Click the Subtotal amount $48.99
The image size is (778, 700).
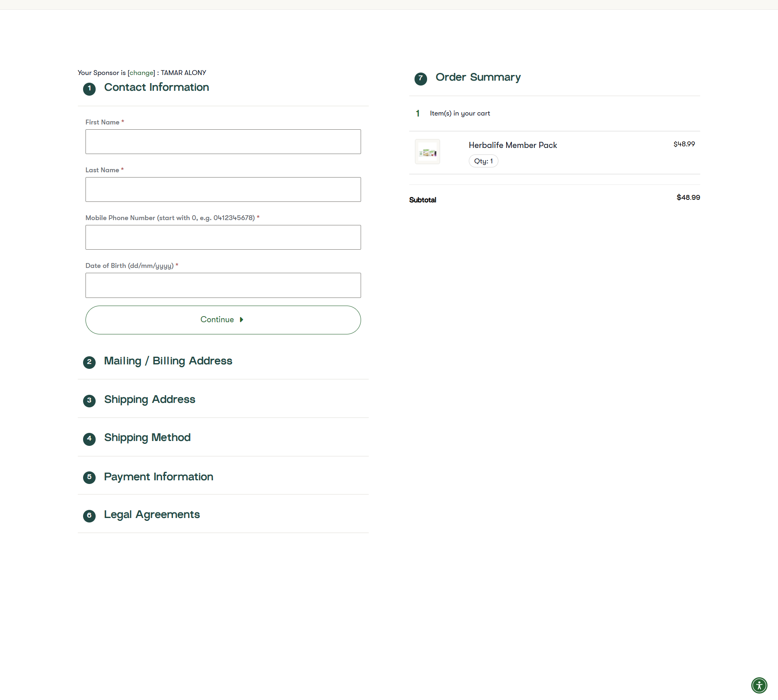pos(688,197)
